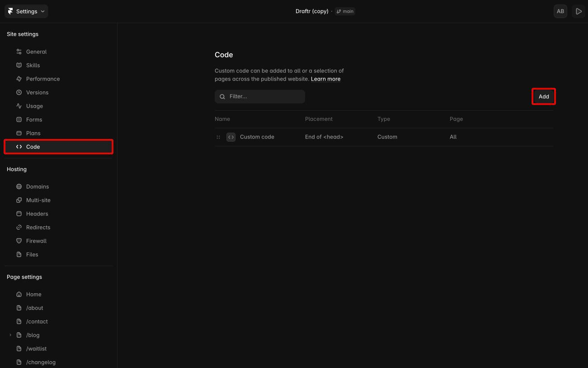Click the Name column header

pyautogui.click(x=222, y=119)
